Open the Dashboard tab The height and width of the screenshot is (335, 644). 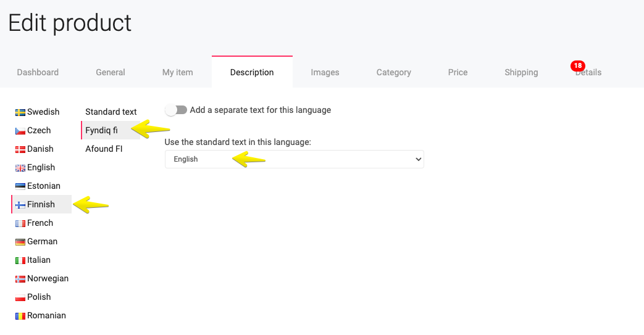coord(38,72)
